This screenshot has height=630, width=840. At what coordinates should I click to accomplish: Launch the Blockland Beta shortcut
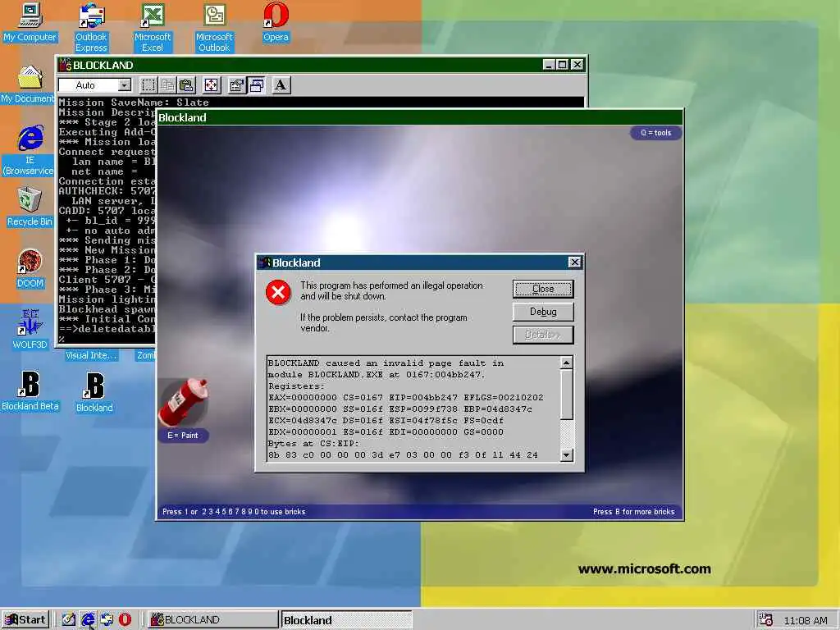pos(30,390)
